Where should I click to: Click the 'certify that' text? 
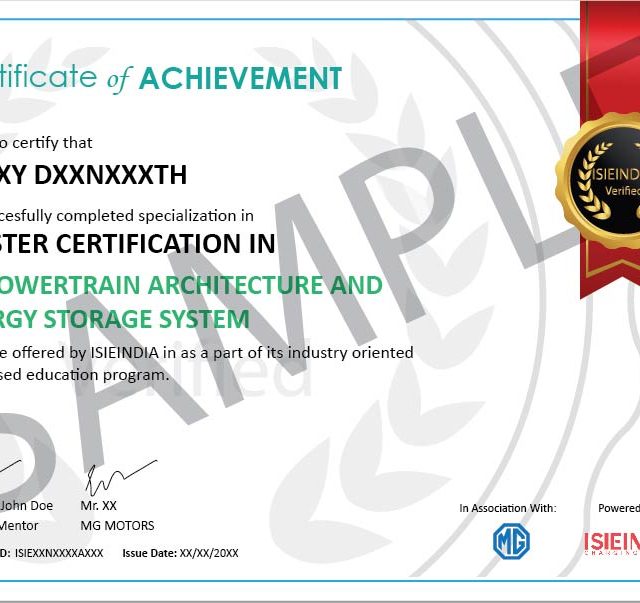[x=52, y=143]
